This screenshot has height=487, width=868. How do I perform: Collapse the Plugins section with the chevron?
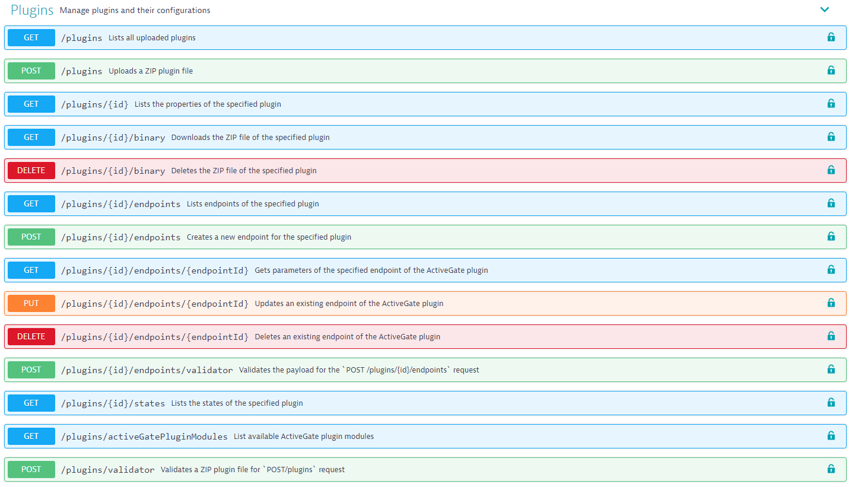pyautogui.click(x=825, y=9)
